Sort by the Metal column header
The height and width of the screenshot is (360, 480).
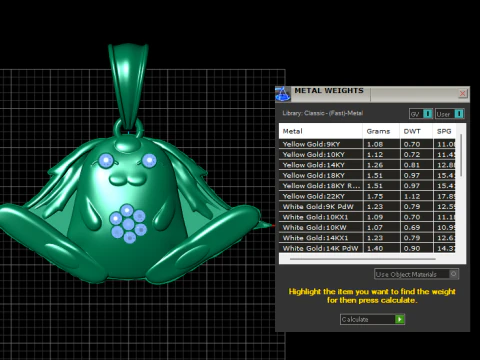321,131
